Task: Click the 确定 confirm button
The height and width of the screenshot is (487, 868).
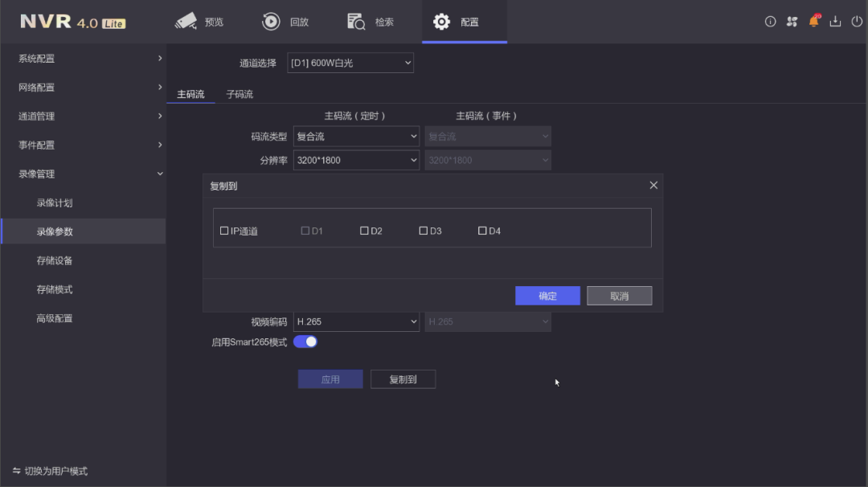Action: tap(547, 296)
